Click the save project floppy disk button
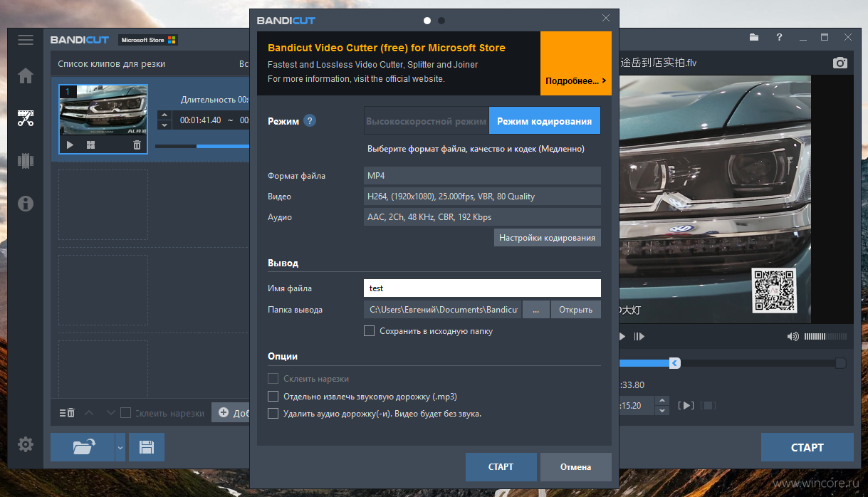Viewport: 868px width, 497px height. [147, 447]
